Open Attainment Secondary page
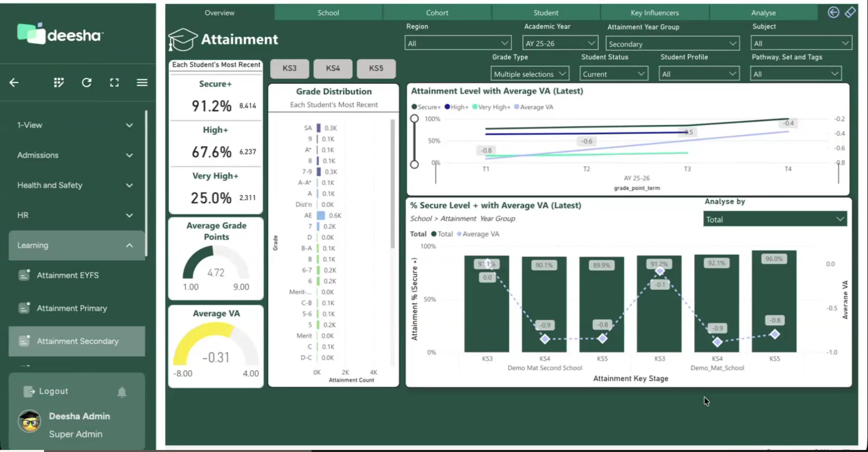868x452 pixels. [77, 341]
